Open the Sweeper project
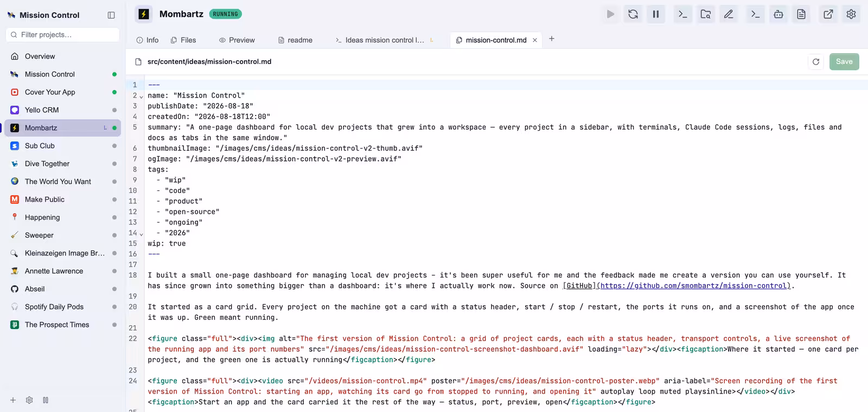 (62, 235)
